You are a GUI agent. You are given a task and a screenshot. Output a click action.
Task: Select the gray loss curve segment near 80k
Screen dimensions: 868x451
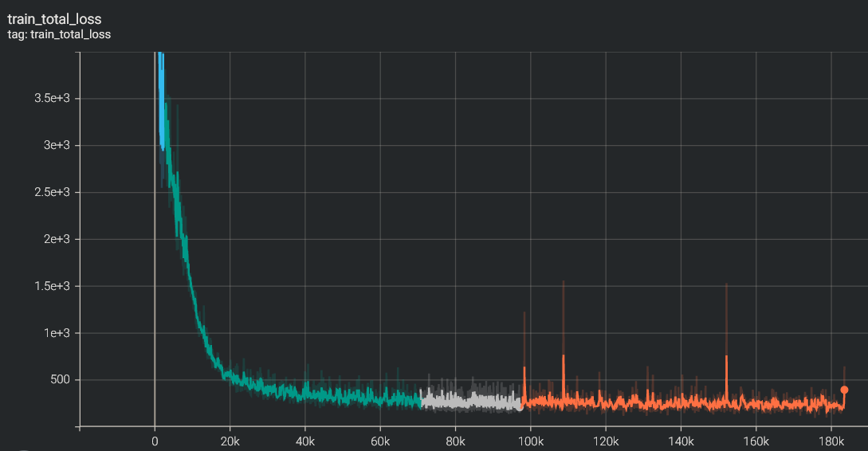pos(455,401)
